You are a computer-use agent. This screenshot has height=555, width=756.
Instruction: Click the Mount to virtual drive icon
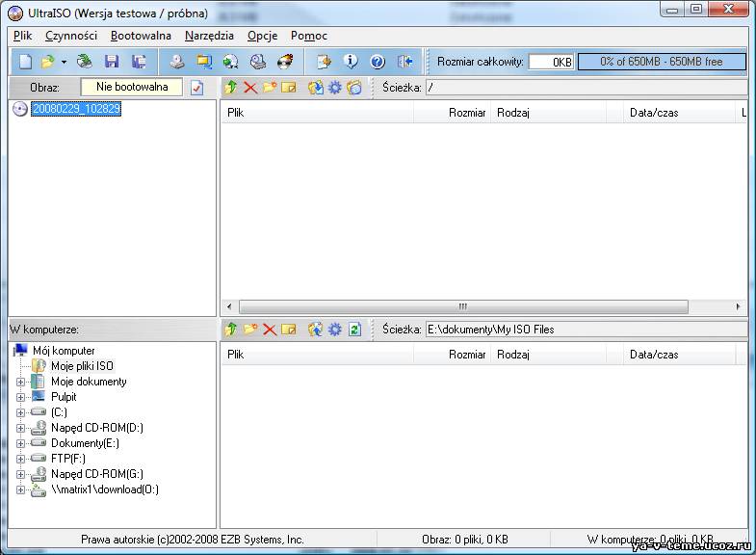click(x=258, y=62)
